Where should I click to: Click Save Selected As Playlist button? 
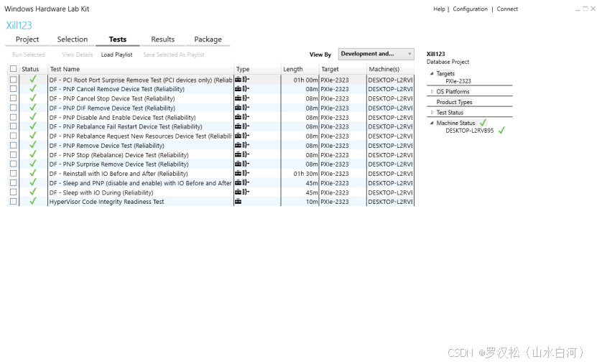174,55
